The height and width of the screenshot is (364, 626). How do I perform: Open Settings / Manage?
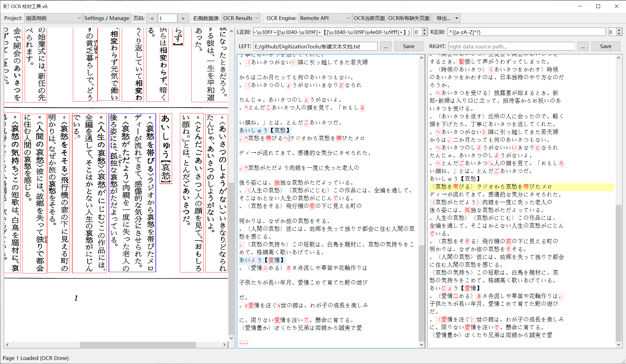click(107, 18)
